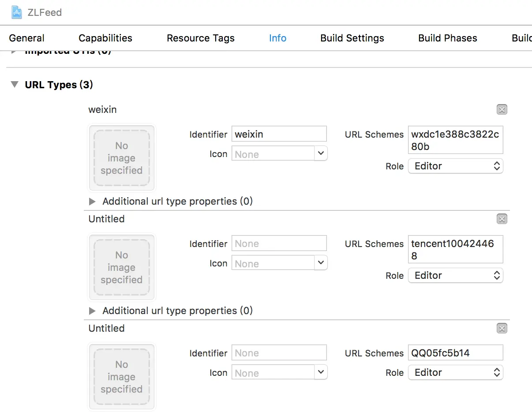The height and width of the screenshot is (412, 532).
Task: Open the Role dropdown for weixin
Action: tap(455, 166)
